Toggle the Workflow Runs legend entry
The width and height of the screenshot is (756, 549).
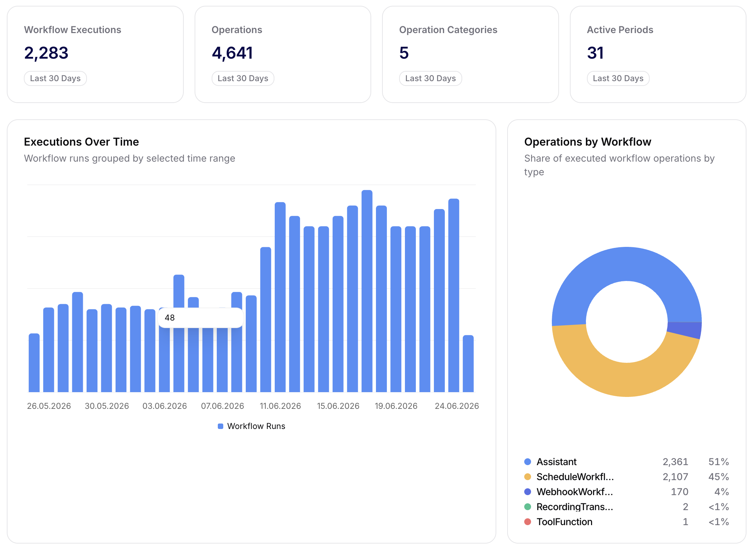252,426
